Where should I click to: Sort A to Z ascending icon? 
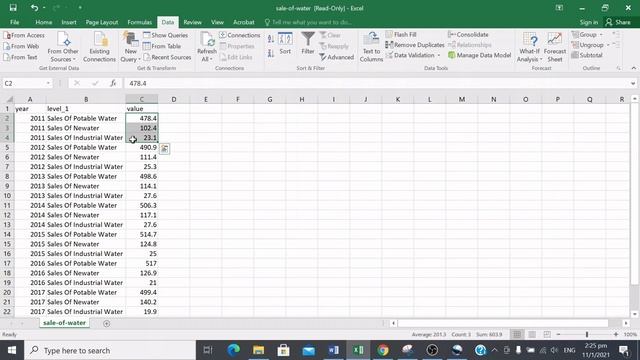click(271, 39)
